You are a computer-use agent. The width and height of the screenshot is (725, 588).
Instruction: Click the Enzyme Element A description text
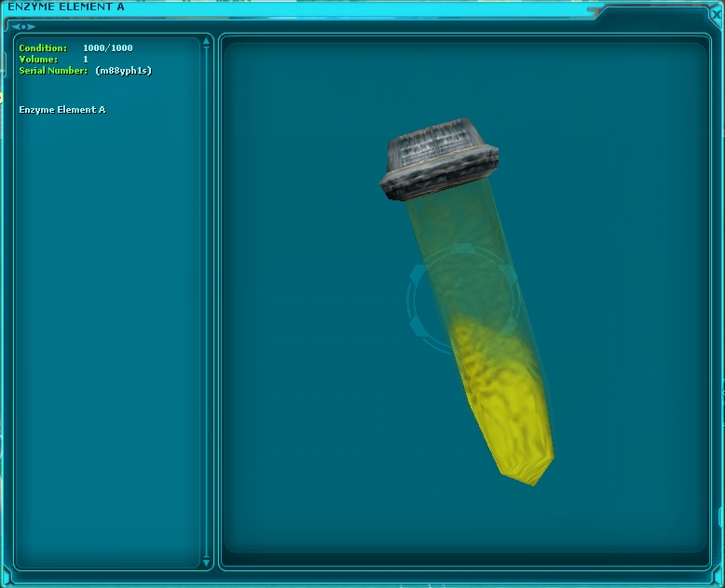point(62,110)
